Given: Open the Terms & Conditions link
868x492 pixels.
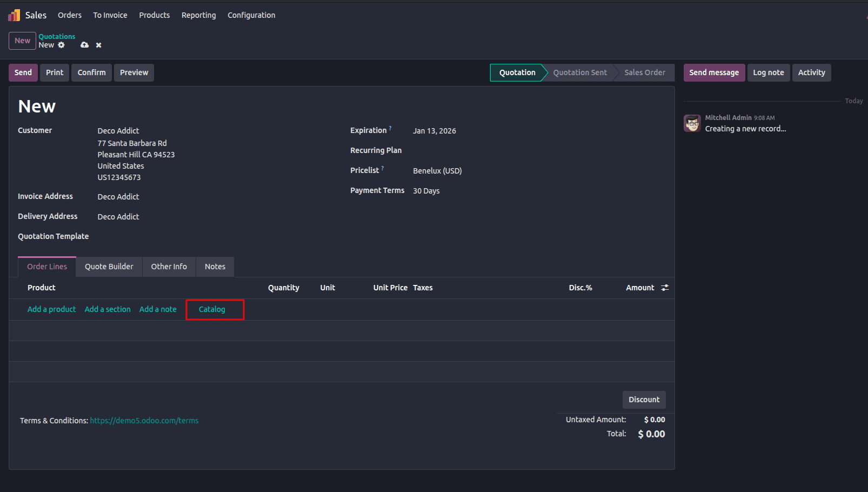Looking at the screenshot, I should tap(144, 420).
